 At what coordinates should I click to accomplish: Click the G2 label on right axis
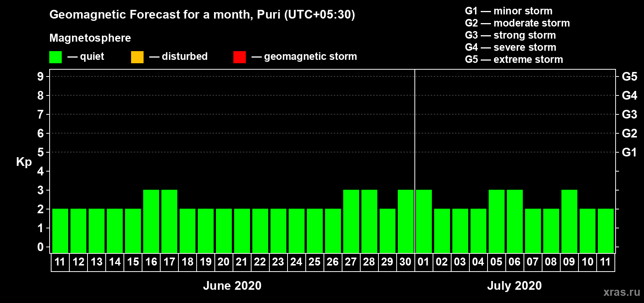pos(629,133)
